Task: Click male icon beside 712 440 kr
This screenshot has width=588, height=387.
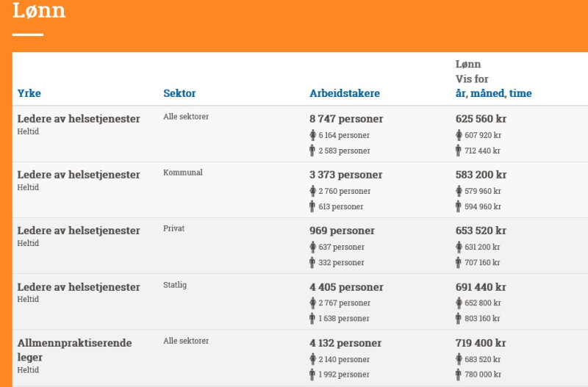Action: coord(458,151)
